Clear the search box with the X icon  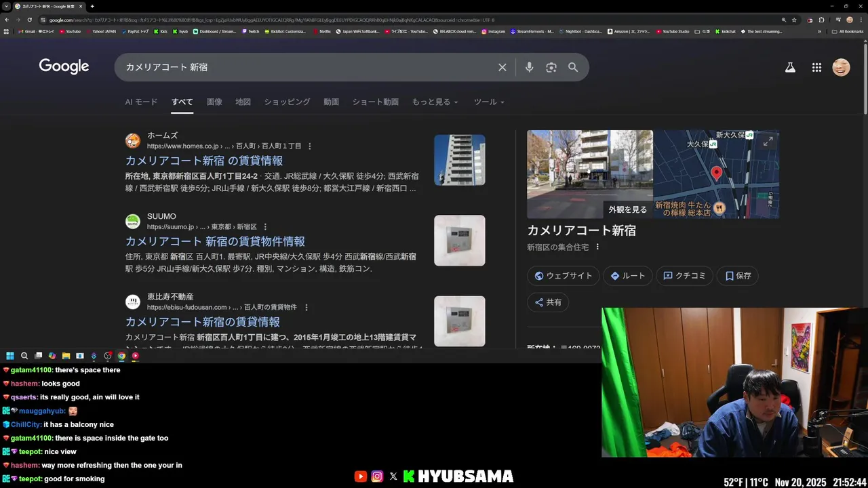pos(502,67)
